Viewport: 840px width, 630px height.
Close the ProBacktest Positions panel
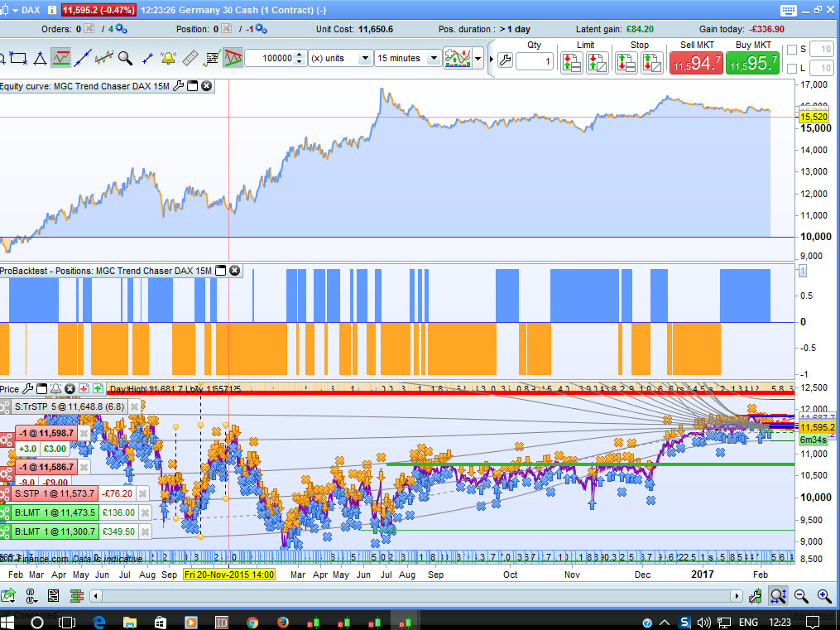234,270
